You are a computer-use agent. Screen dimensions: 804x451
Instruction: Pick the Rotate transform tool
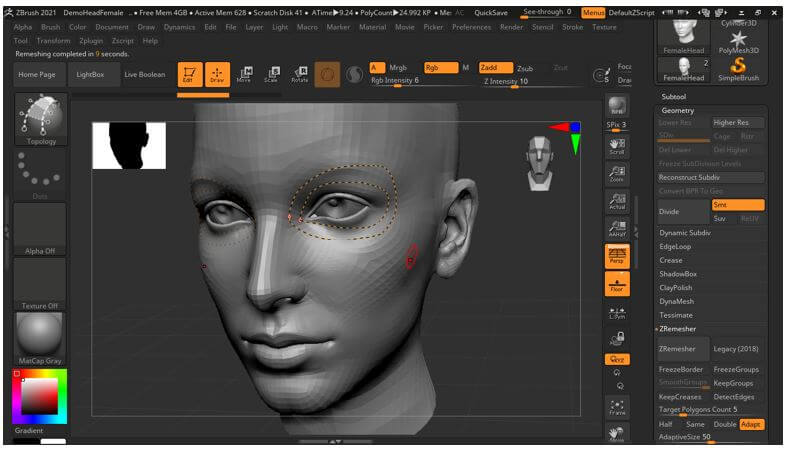point(299,75)
